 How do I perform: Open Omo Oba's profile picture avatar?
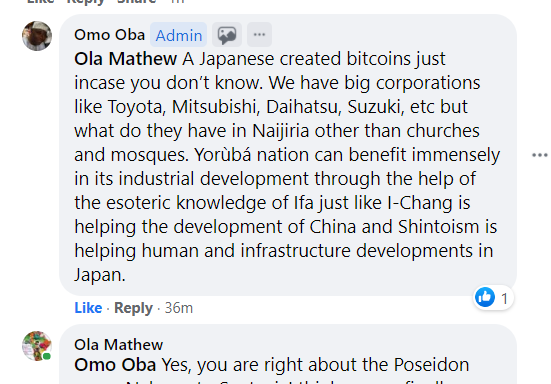coord(37,36)
